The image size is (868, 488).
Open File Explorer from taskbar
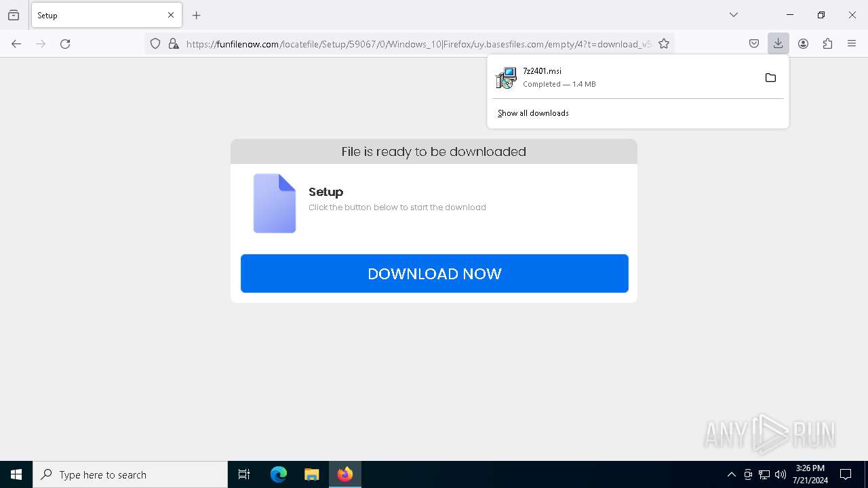tap(311, 474)
